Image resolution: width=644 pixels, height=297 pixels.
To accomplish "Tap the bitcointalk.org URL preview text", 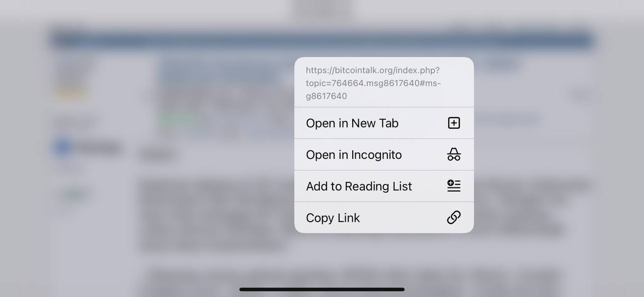I will pos(373,83).
